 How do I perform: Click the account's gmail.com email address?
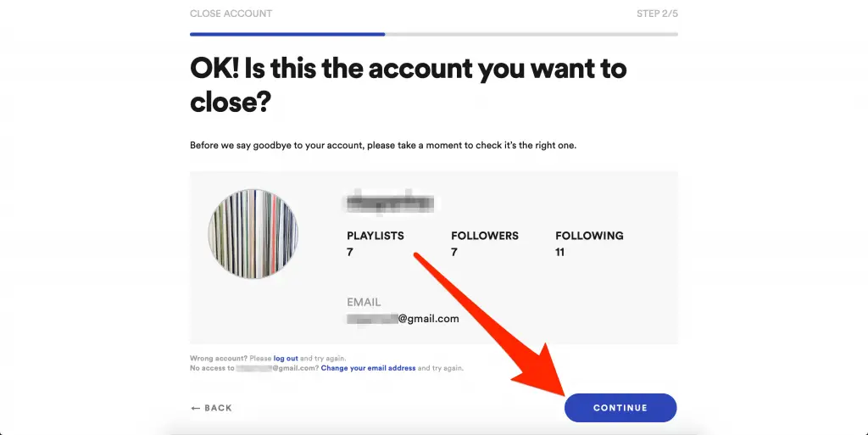click(403, 319)
